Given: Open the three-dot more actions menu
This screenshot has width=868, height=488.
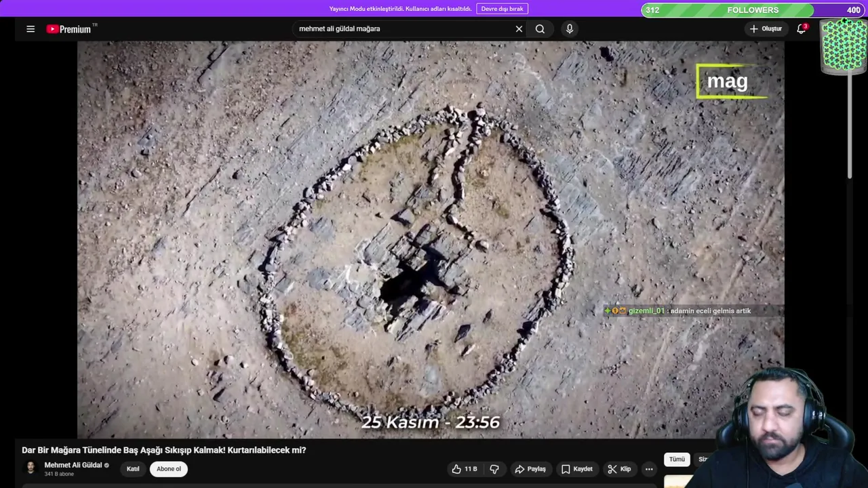Looking at the screenshot, I should click(x=649, y=469).
